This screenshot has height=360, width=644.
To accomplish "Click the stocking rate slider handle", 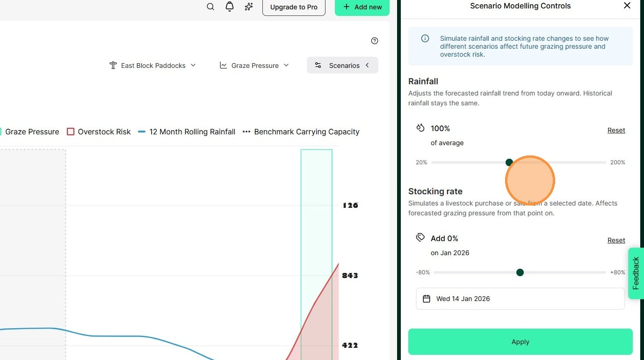I will (520, 272).
